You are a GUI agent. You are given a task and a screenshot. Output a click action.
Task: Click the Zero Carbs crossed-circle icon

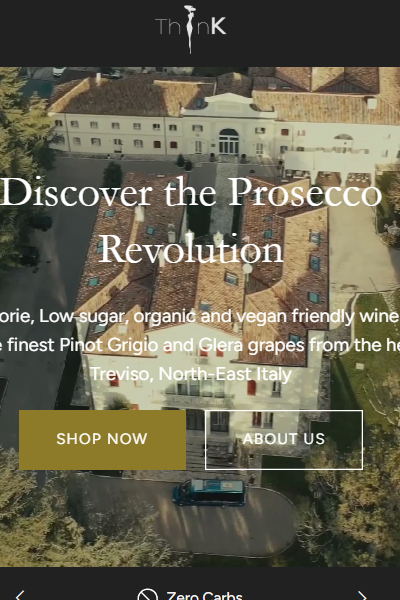(147, 595)
